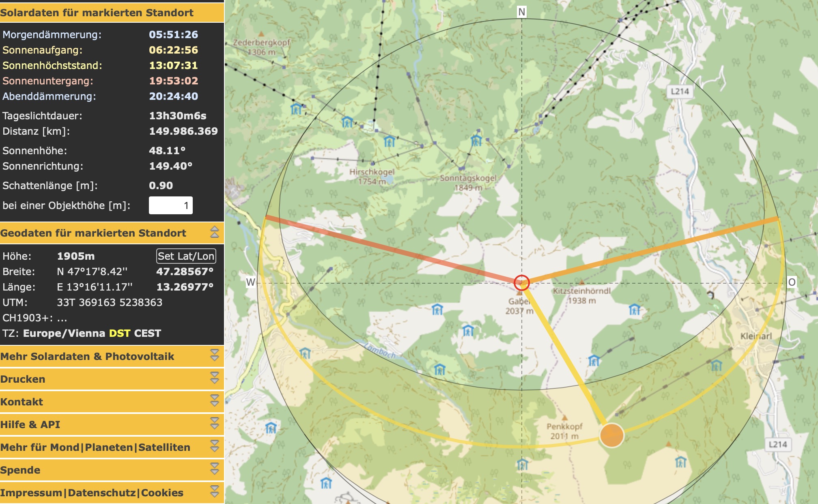Expand Mehr Solardaten & Photovoltaik section
Viewport: 818px width, 504px height.
(214, 356)
